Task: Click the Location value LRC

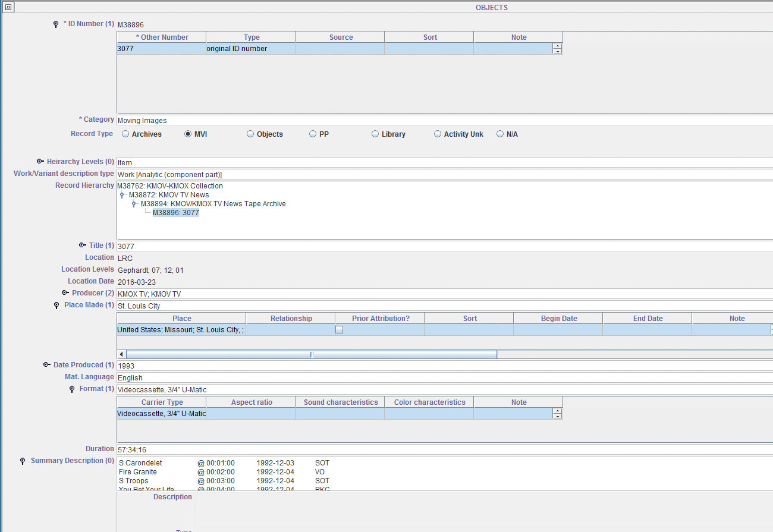Action: (x=125, y=259)
